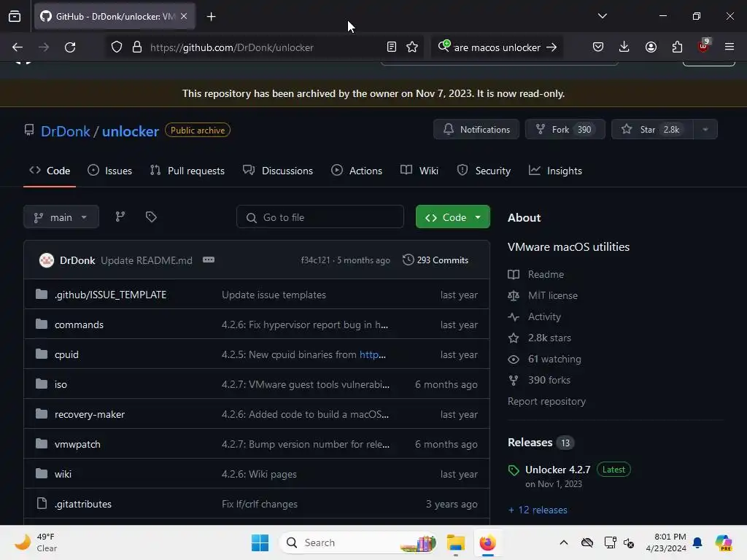Show the + 12 releases list
Image resolution: width=747 pixels, height=560 pixels.
[x=538, y=510]
